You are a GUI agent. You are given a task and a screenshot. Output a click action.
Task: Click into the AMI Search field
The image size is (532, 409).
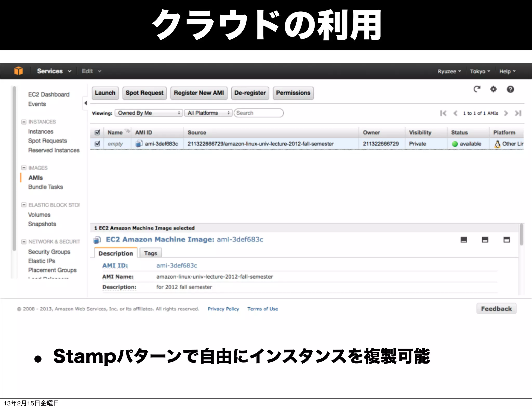point(259,113)
